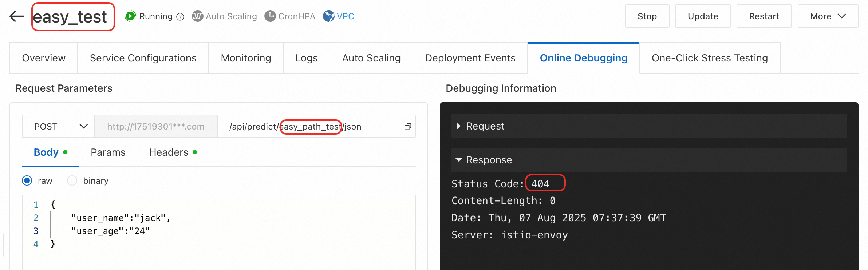The height and width of the screenshot is (270, 868).
Task: Select the raw body radio button
Action: pos(27,181)
